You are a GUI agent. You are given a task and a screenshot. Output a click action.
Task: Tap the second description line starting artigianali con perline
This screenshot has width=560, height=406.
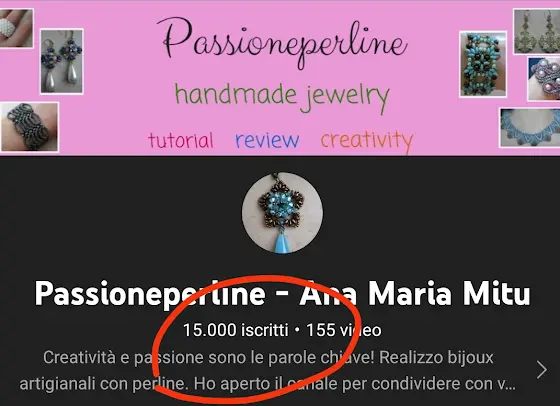pos(268,384)
